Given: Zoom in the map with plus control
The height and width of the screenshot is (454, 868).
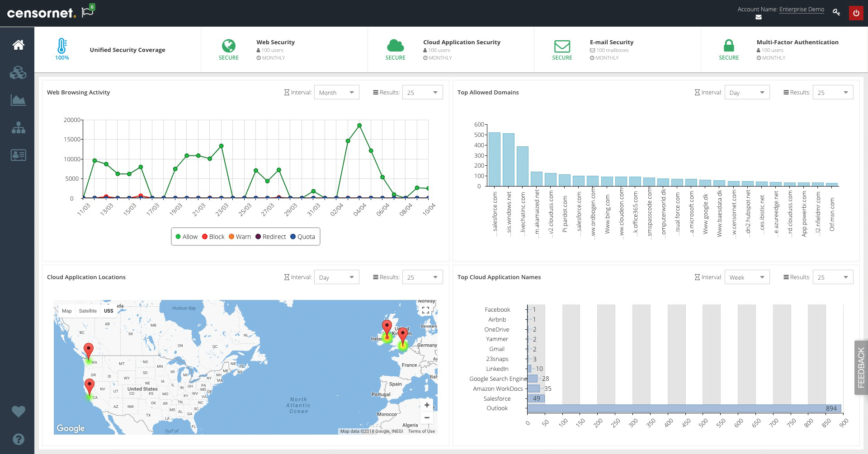Looking at the screenshot, I should click(x=427, y=405).
